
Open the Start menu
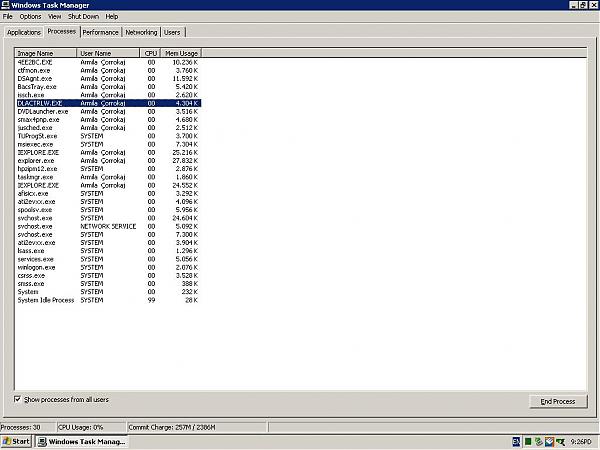tap(16, 442)
